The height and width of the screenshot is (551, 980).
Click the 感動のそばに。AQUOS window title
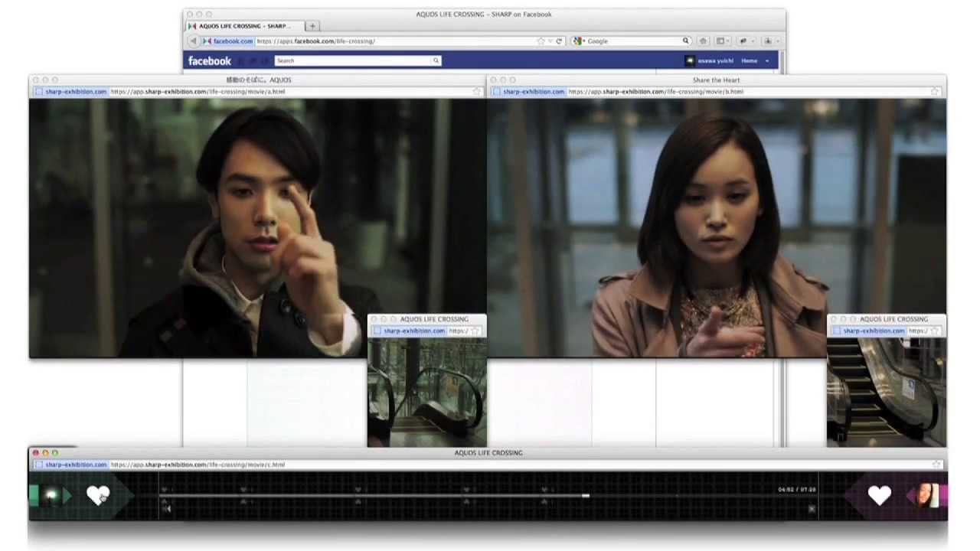click(x=258, y=80)
